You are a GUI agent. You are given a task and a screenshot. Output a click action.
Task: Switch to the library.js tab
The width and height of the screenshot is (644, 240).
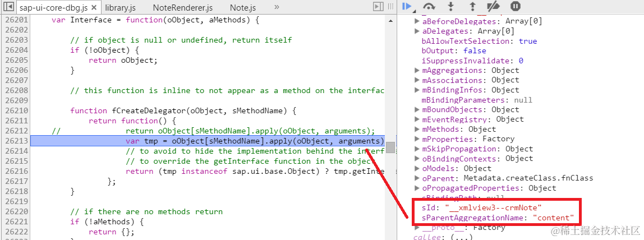click(x=120, y=7)
